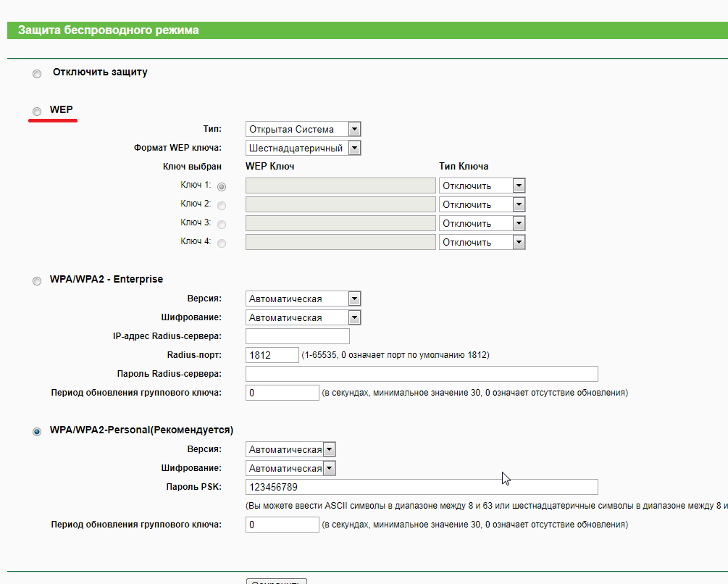Click the "Пароль Radius-сервера" input field
The image size is (728, 584).
point(422,374)
